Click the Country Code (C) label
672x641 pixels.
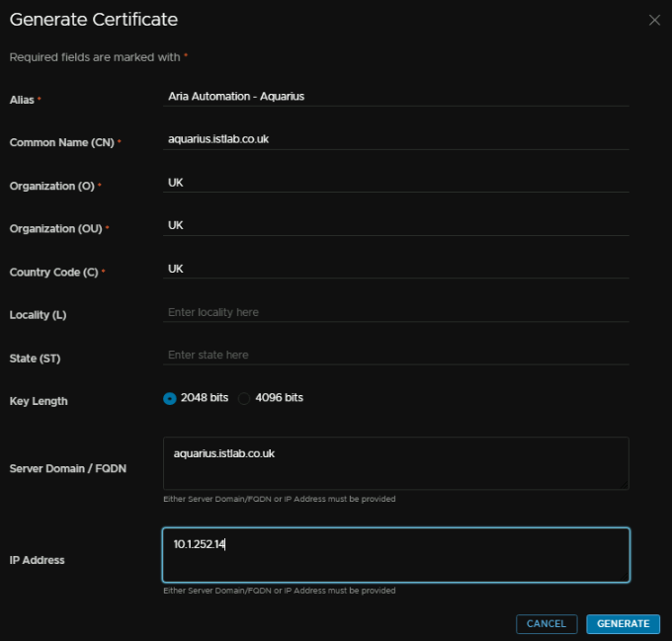pos(54,273)
